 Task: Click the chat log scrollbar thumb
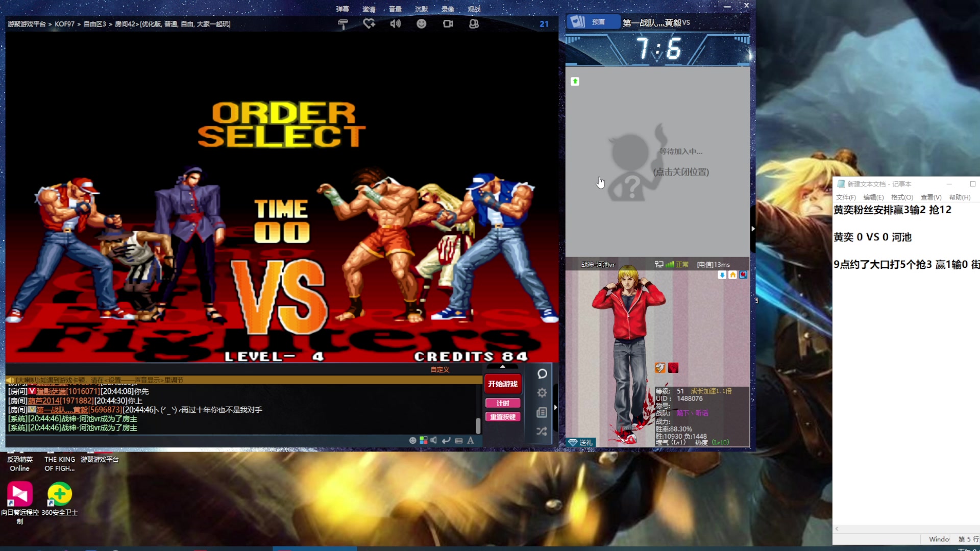(x=478, y=425)
